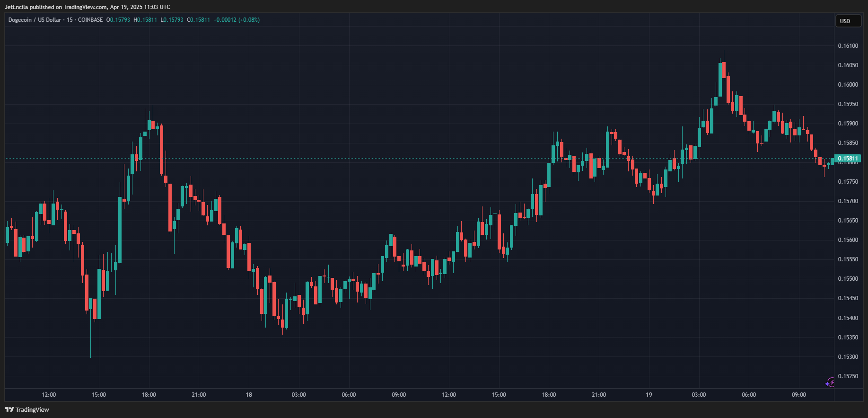Click the high price value H0.15811
Image resolution: width=868 pixels, height=418 pixels.
coord(145,20)
